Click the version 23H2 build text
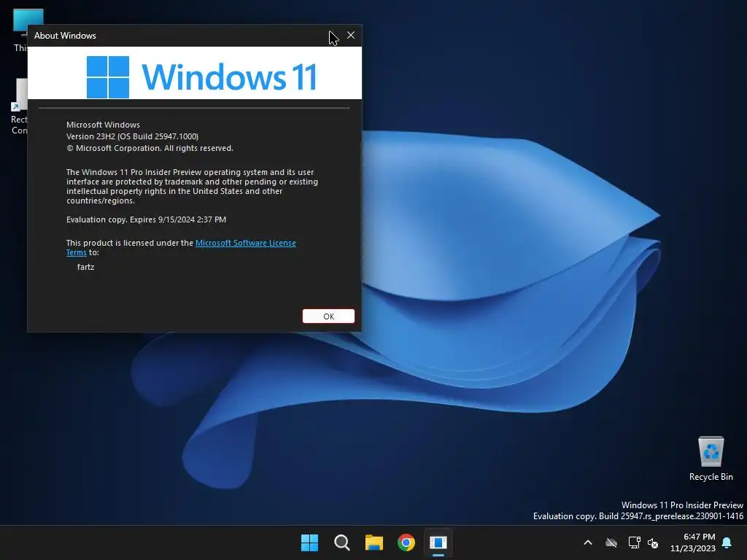The width and height of the screenshot is (747, 560). 133,136
